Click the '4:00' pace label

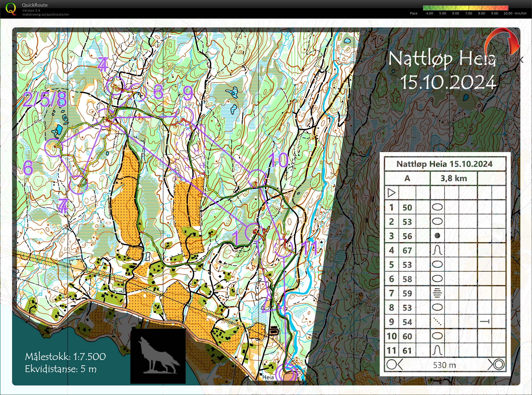(429, 13)
